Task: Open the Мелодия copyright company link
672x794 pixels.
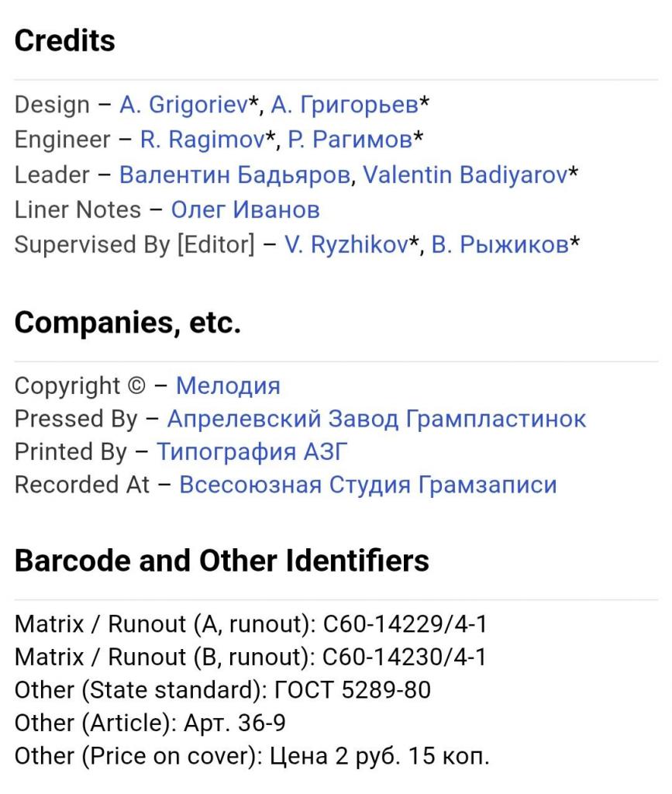Action: tap(228, 385)
